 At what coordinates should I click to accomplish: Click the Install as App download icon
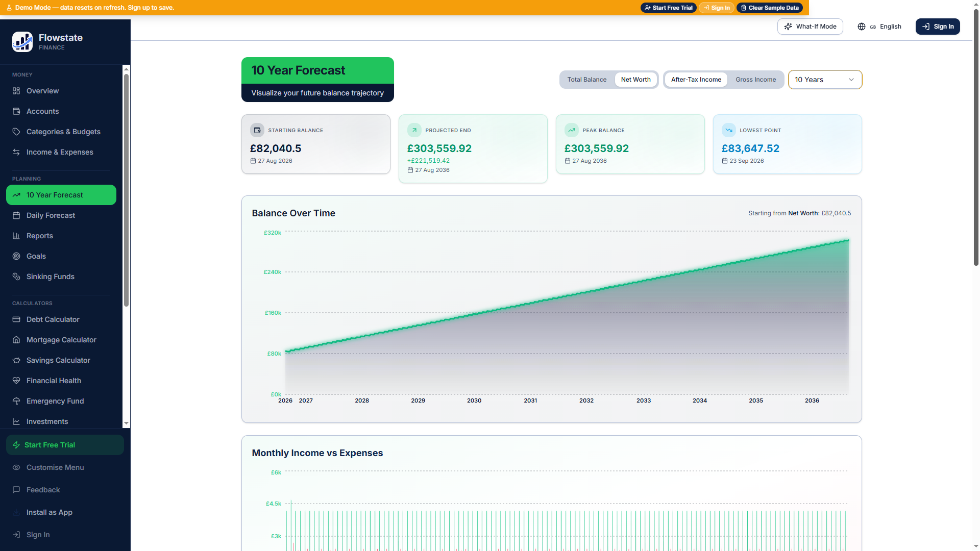(x=16, y=512)
